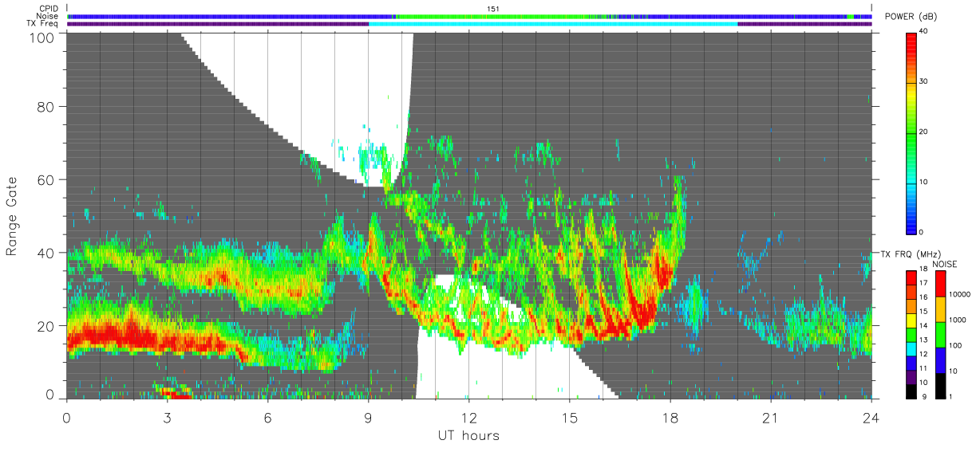Select the cyan 12–13 MHz frequency swatch
Screen dimensions: 980x452
[x=911, y=349]
